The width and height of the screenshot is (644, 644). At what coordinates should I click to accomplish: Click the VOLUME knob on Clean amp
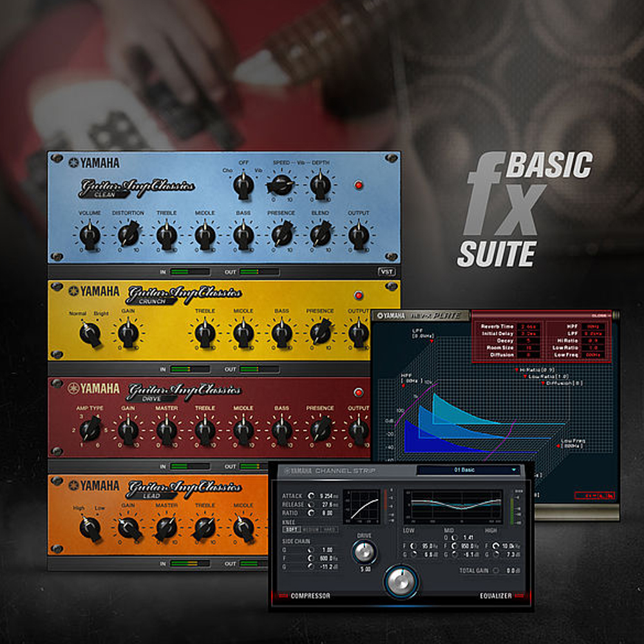[90, 236]
